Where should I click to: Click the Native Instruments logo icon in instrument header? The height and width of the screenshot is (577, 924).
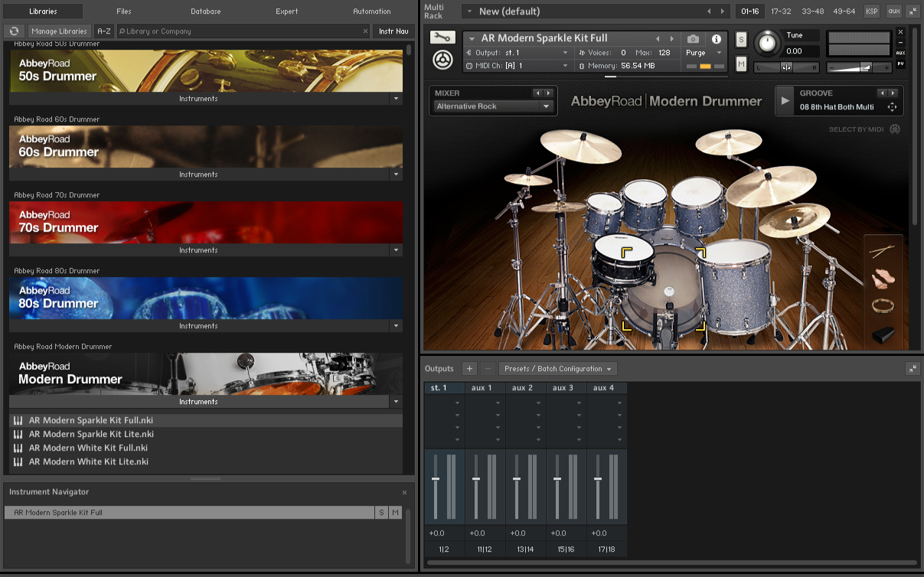click(x=442, y=60)
